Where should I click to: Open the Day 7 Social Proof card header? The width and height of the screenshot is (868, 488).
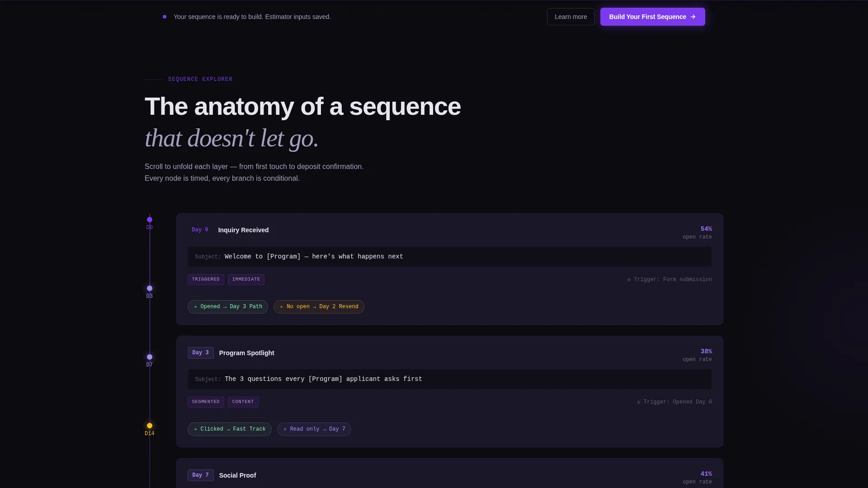tap(449, 475)
